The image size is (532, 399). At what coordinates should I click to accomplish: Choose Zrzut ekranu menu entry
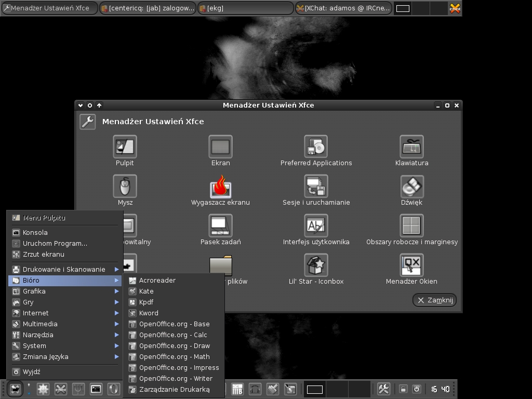[x=44, y=255]
